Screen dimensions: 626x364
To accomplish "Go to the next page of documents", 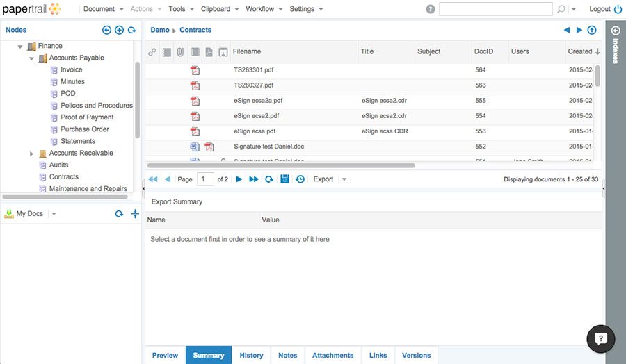I will point(239,179).
